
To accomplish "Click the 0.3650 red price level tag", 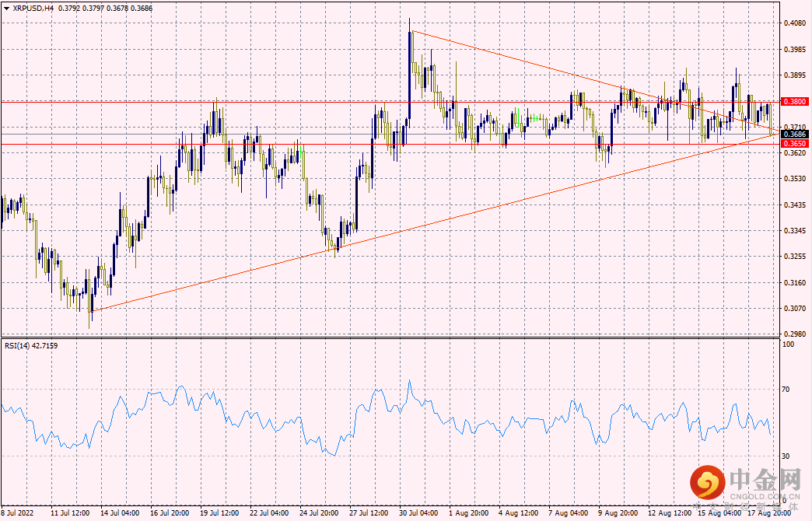I will [794, 143].
